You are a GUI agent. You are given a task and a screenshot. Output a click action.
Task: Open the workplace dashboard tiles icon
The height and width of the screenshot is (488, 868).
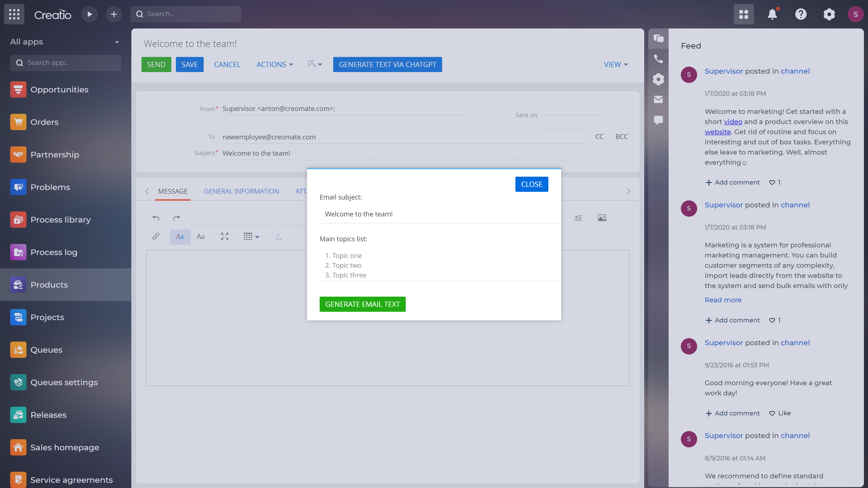click(x=744, y=14)
